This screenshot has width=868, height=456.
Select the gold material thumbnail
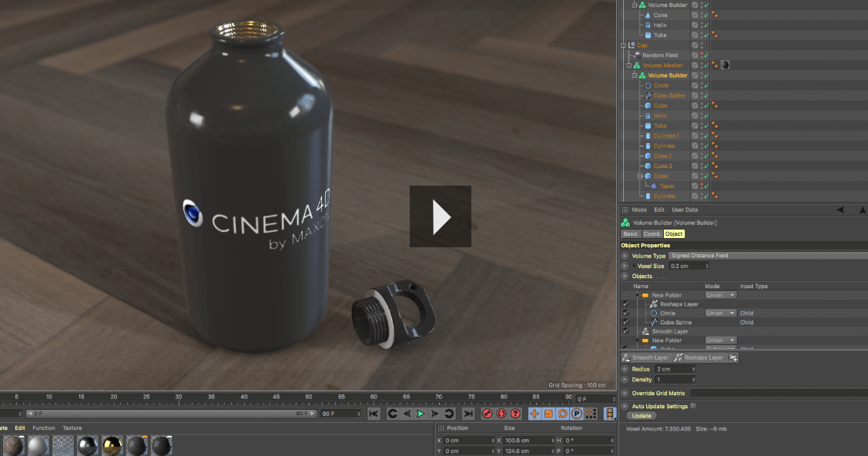point(112,445)
